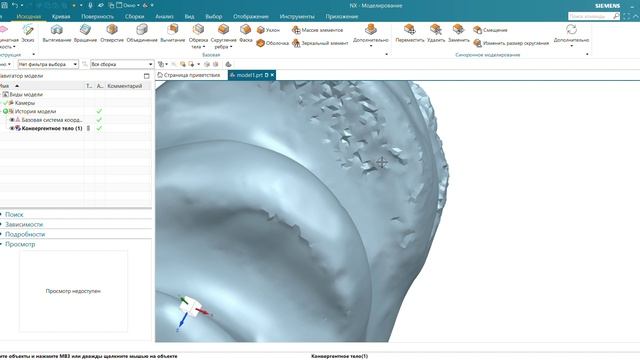Select the Заменить replace face tool

[458, 33]
